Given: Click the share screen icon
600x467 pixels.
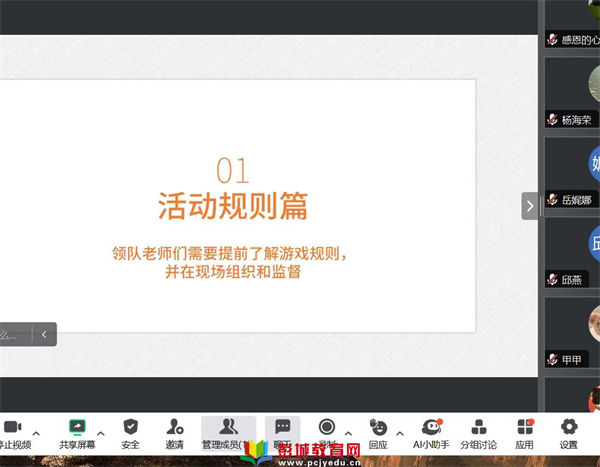Looking at the screenshot, I should 77,427.
